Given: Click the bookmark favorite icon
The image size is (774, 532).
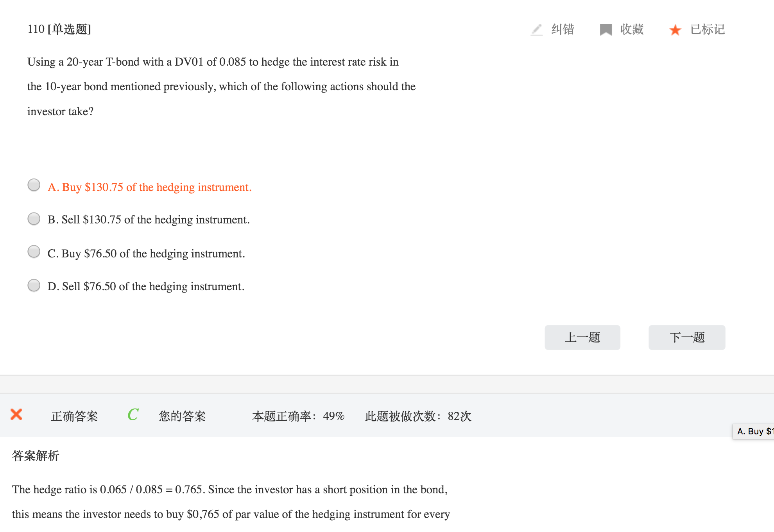Looking at the screenshot, I should [606, 30].
